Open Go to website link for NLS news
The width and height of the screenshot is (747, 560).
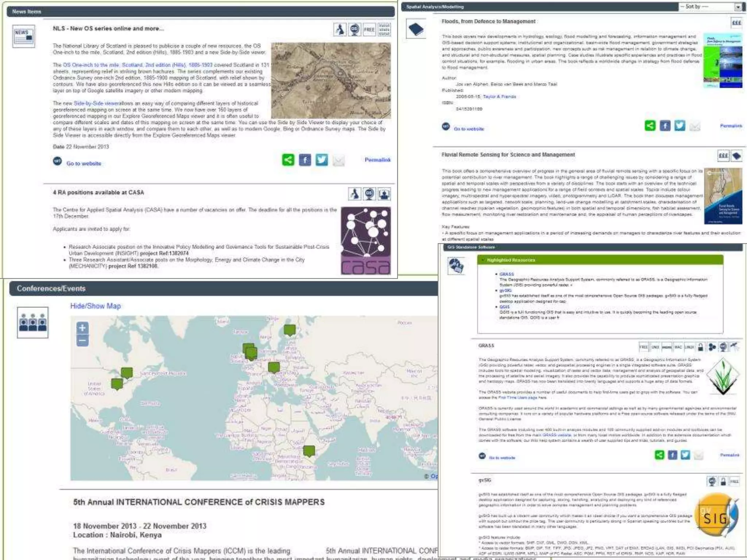pos(84,163)
